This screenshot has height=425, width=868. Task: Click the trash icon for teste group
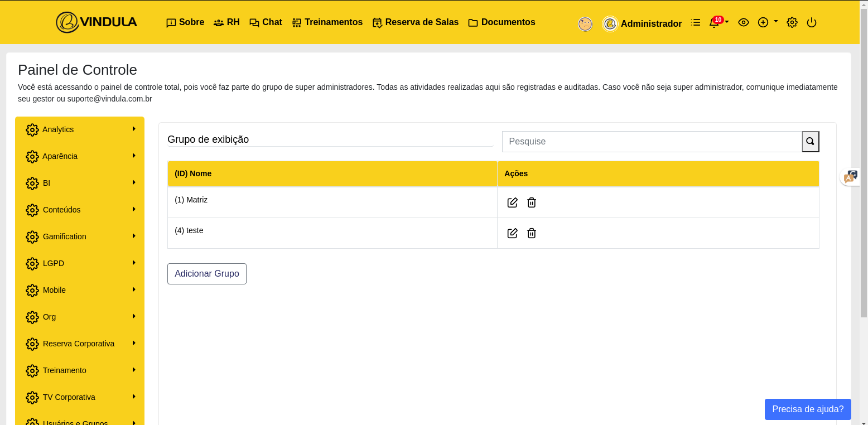tap(532, 233)
